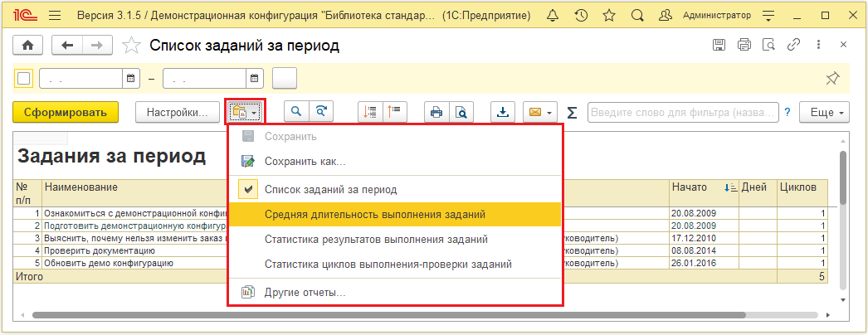Image resolution: width=868 pixels, height=335 pixels.
Task: Find next occurrence button
Action: (321, 112)
